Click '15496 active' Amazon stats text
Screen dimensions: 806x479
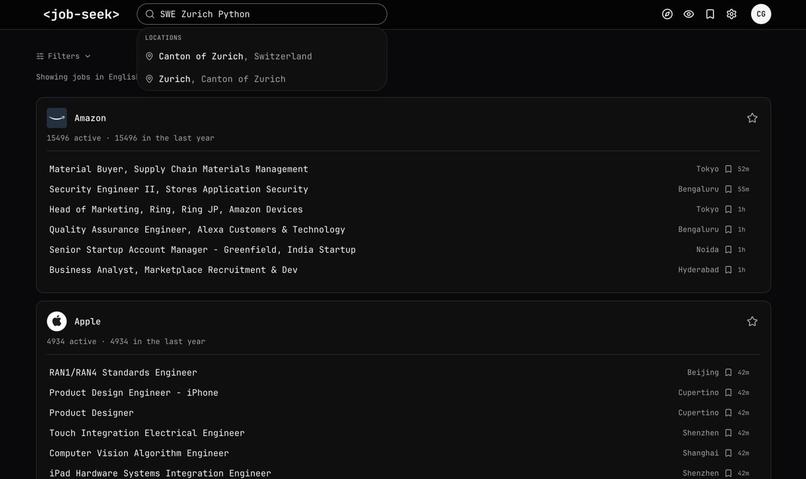[x=74, y=138]
